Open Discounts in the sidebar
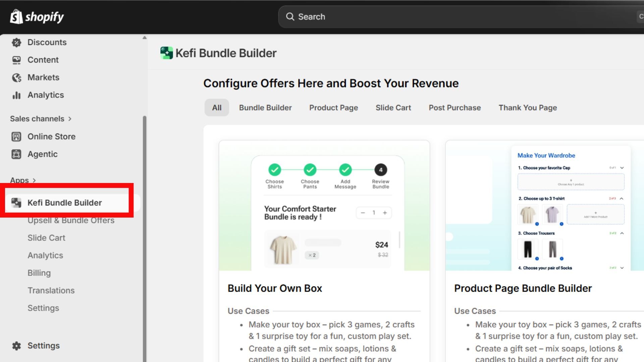Viewport: 644px width, 362px height. (47, 42)
